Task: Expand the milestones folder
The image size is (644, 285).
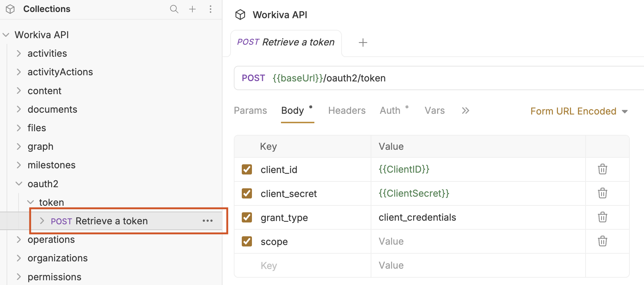Action: click(x=19, y=165)
